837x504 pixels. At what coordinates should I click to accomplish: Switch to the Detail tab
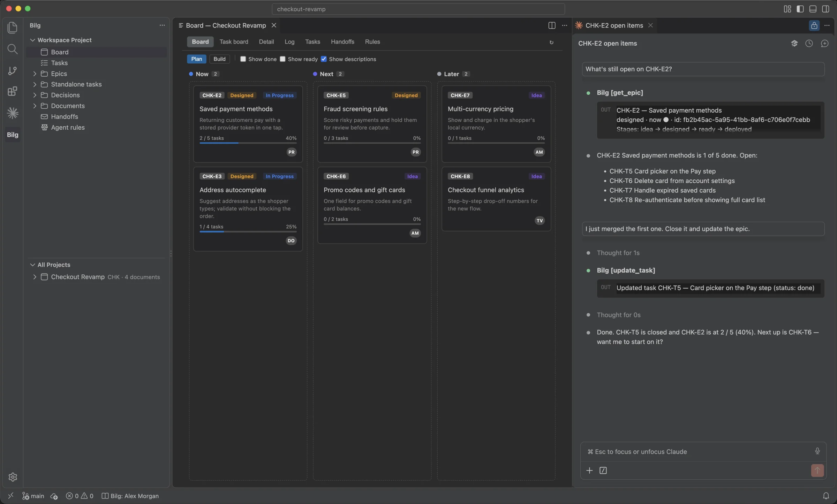266,42
